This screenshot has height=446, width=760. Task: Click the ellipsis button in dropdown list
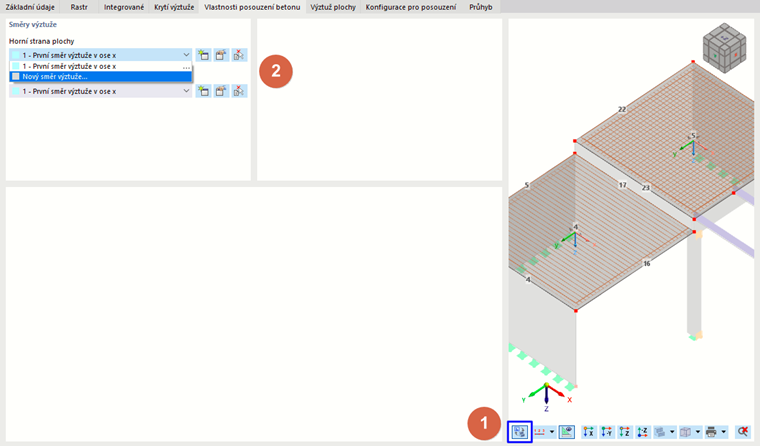point(186,67)
